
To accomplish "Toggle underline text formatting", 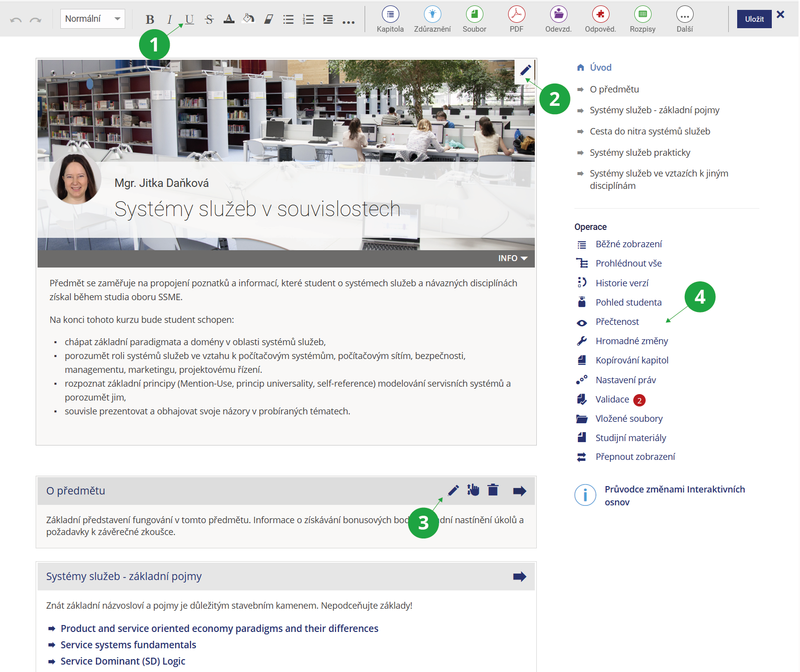I will coord(189,19).
